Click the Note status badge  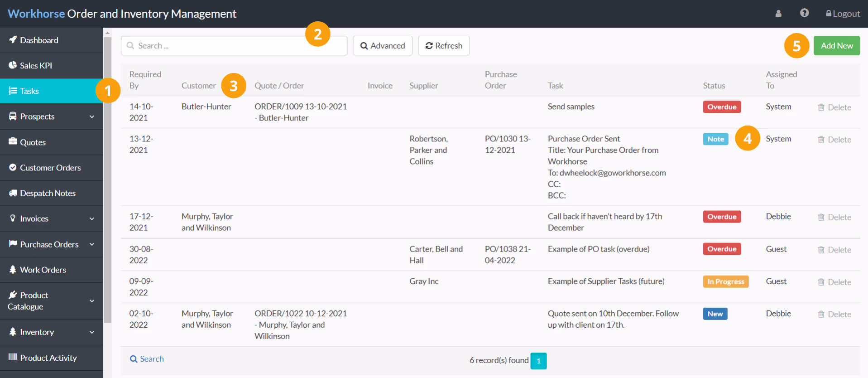tap(715, 139)
